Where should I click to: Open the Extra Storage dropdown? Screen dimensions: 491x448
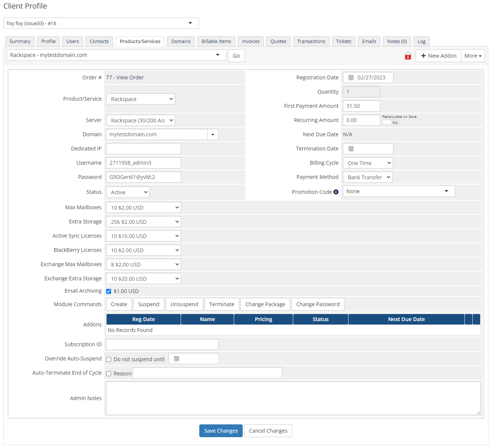point(144,222)
